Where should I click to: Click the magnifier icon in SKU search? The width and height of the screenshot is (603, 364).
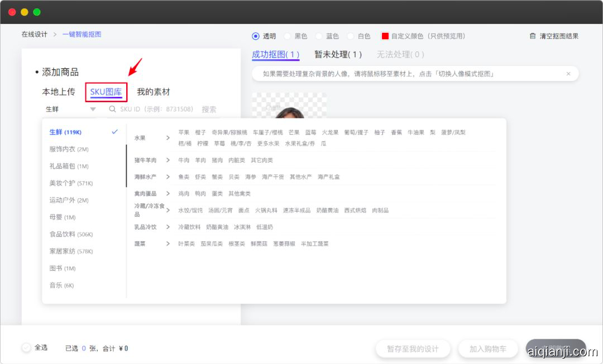coord(113,109)
